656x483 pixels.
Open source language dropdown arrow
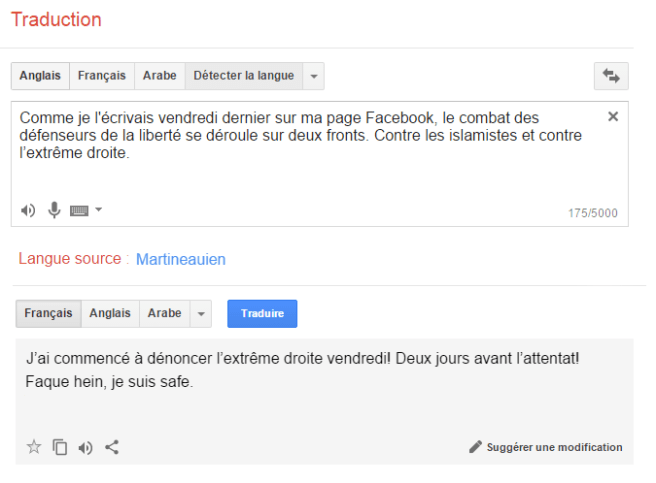coord(314,76)
